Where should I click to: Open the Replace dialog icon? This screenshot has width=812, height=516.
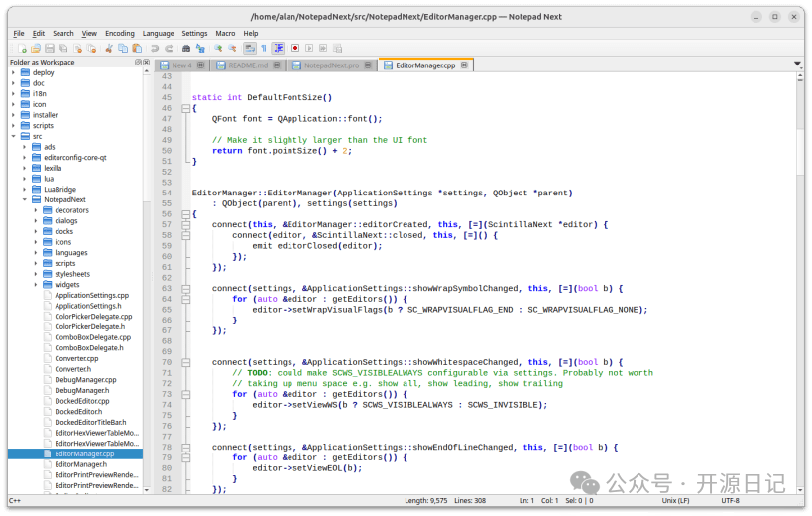[200, 49]
